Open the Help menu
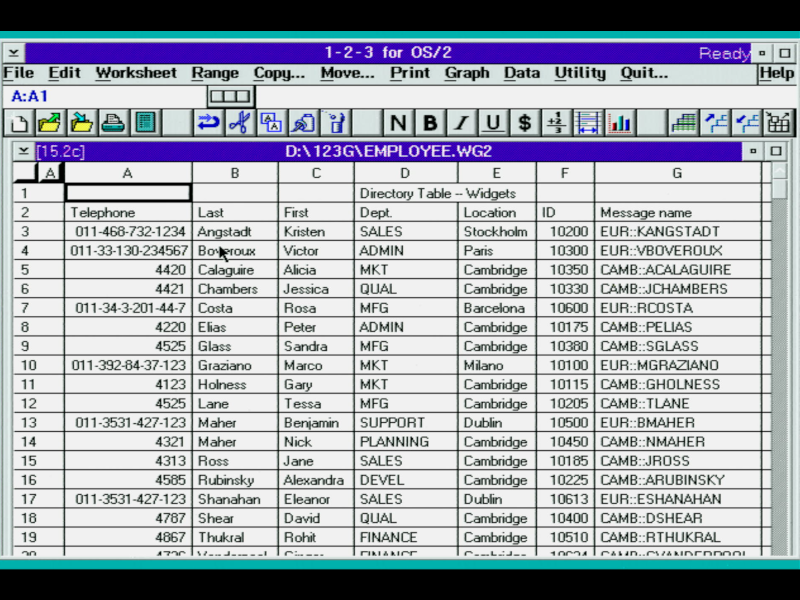The image size is (800, 600). coord(777,73)
